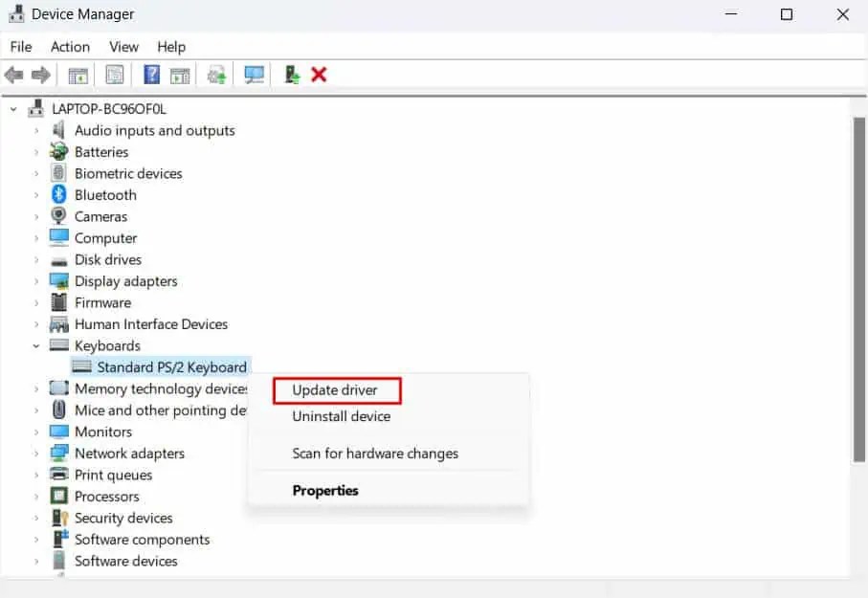Open device Properties via the toolbar icon

click(x=115, y=74)
